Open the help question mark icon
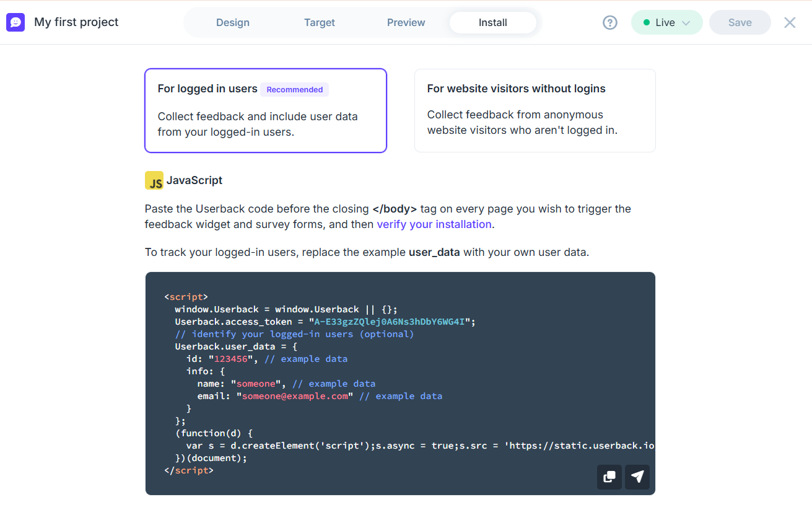The height and width of the screenshot is (505, 812). pos(610,22)
